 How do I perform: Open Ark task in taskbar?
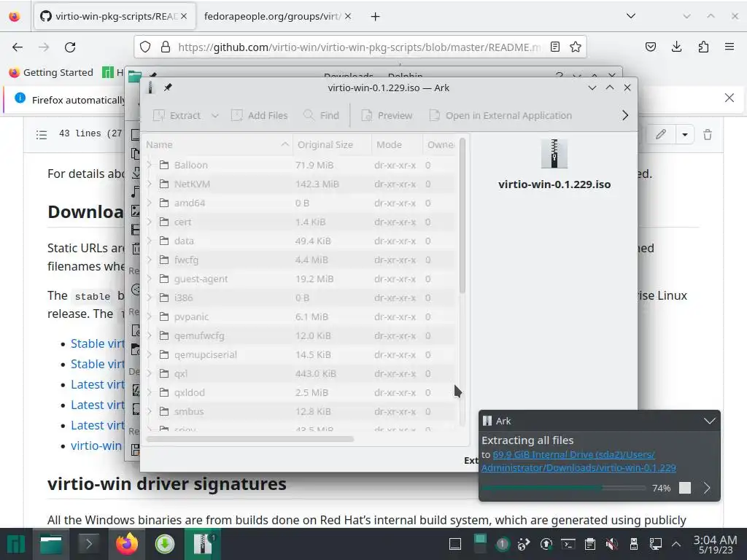tap(203, 544)
